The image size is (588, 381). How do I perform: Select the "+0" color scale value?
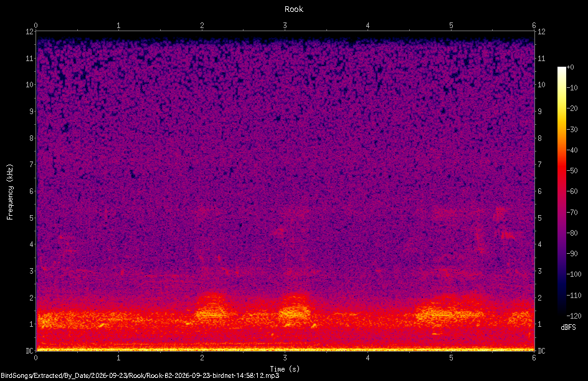[570, 67]
